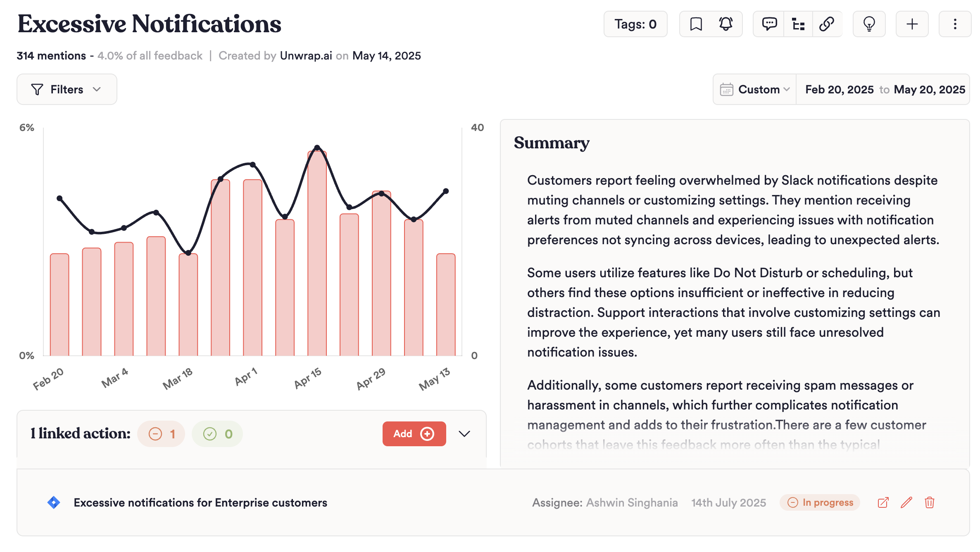Viewport: 980px width, 552px height.
Task: Delete the linked action with the trash icon
Action: [930, 502]
